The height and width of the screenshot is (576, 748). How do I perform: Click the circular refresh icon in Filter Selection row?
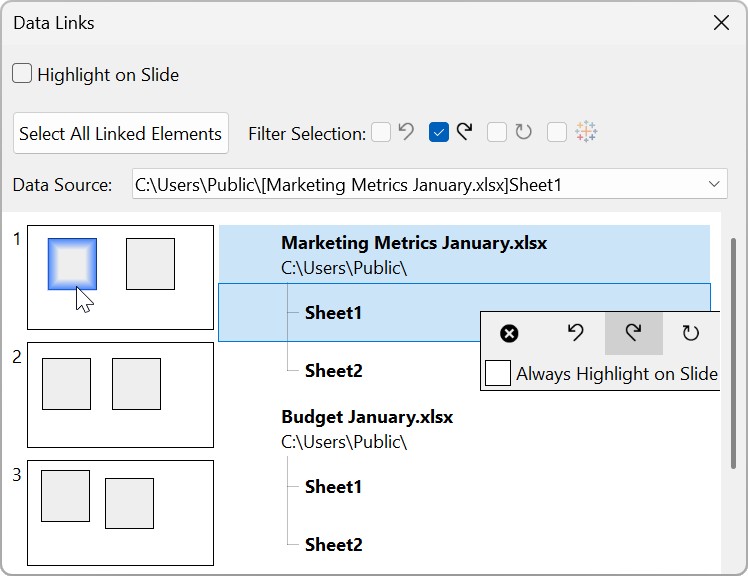(x=524, y=132)
